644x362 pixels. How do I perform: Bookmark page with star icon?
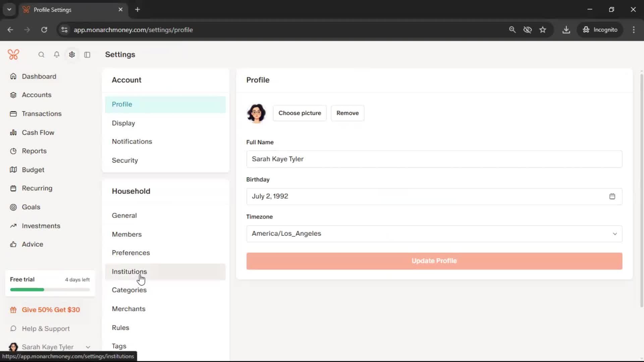543,30
